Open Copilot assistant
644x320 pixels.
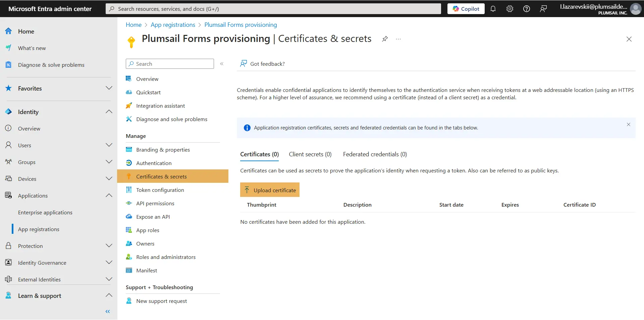[466, 9]
